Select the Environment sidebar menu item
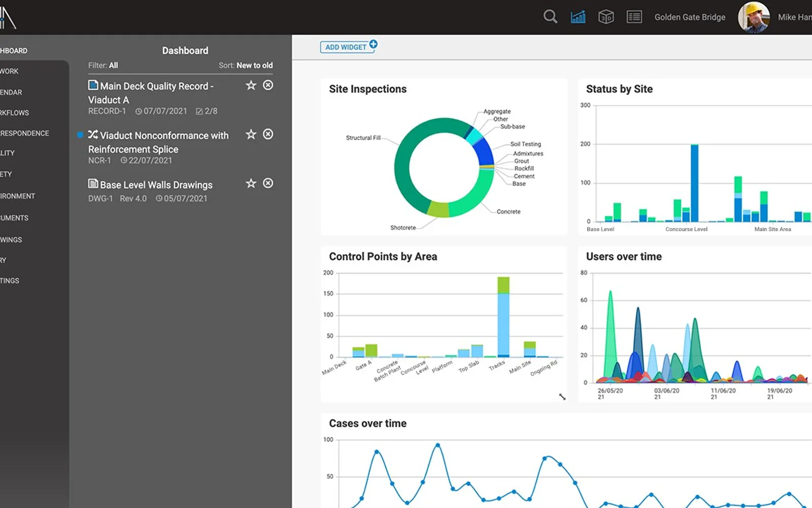The height and width of the screenshot is (508, 812). [x=17, y=196]
